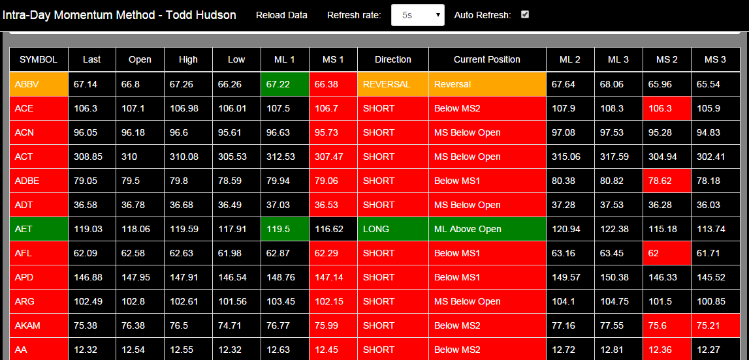Select the ADT symbol cell
Screen dimensions: 749x360
39,205
